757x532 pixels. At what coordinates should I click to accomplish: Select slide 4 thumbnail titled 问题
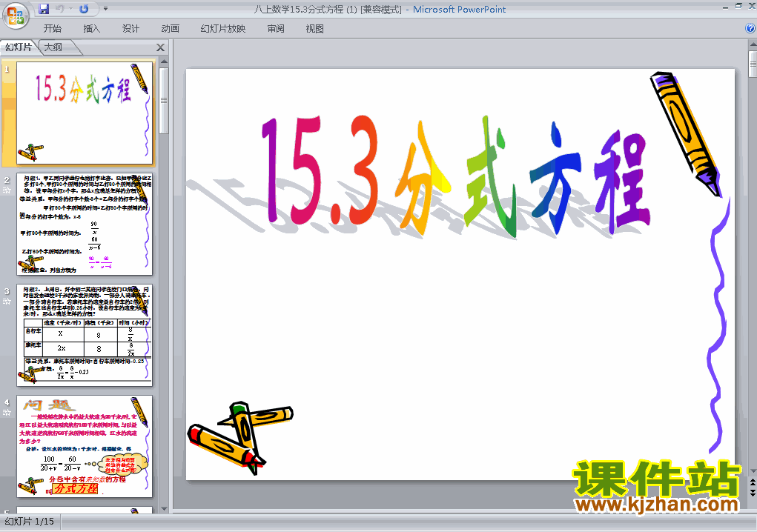click(85, 447)
